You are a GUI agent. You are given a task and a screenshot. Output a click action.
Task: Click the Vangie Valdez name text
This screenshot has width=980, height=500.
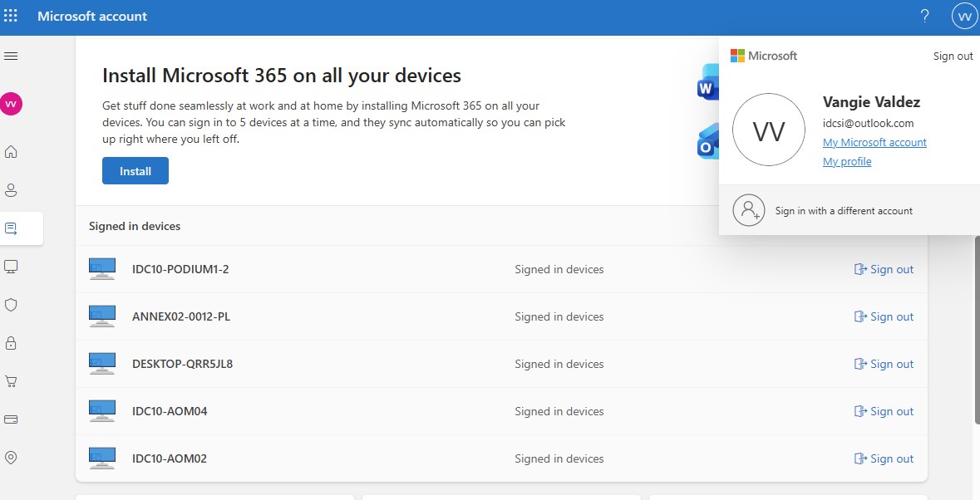pyautogui.click(x=871, y=102)
